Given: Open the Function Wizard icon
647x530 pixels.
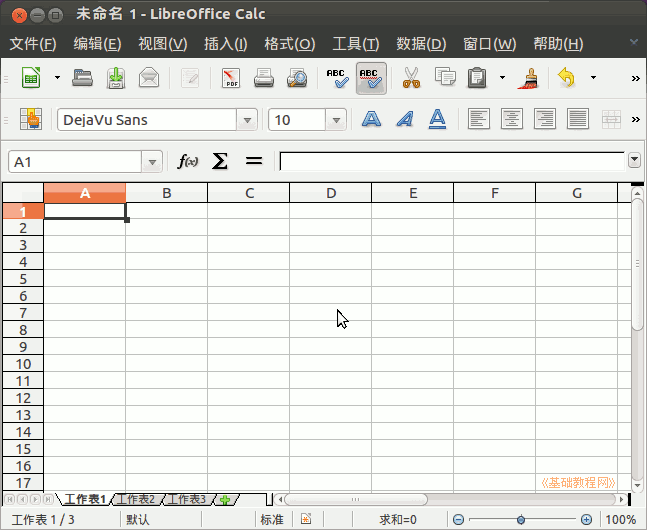Looking at the screenshot, I should [187, 161].
